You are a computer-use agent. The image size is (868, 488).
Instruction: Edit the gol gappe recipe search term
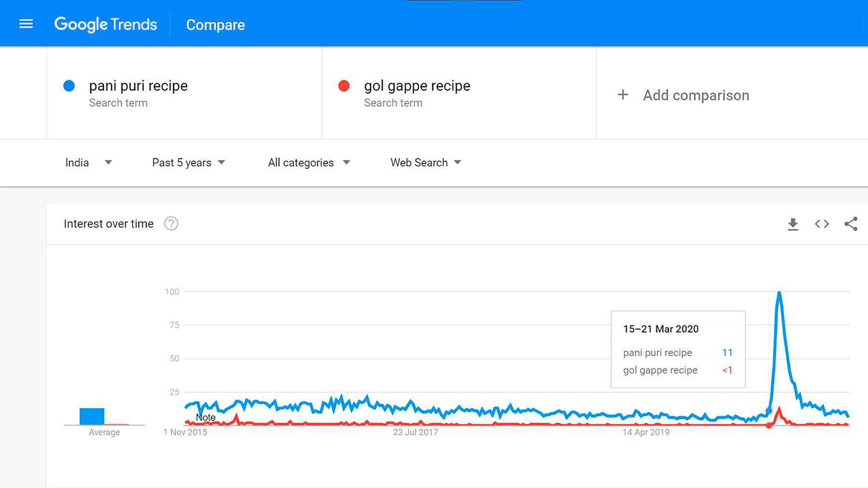click(x=417, y=86)
